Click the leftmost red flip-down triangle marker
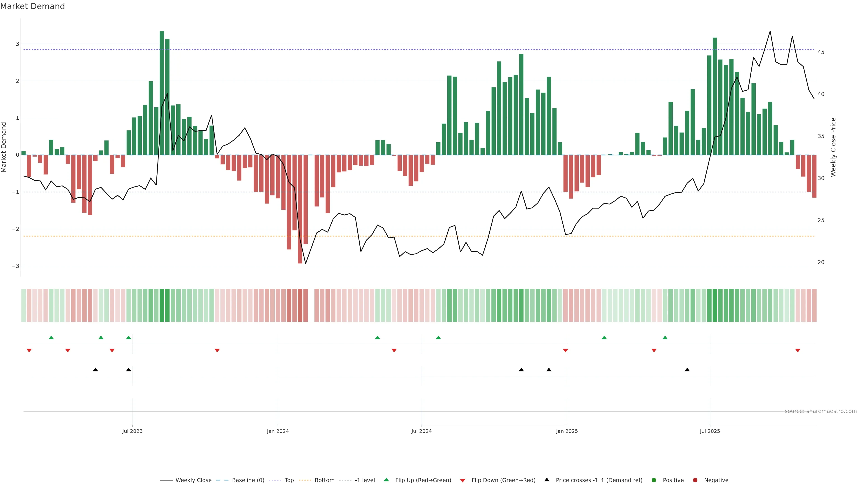The width and height of the screenshot is (868, 488). [29, 351]
